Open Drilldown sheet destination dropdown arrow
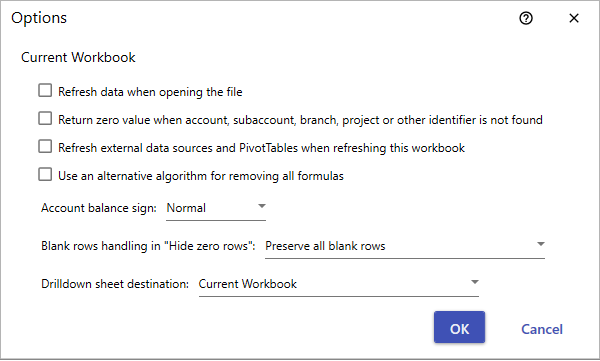 point(474,282)
